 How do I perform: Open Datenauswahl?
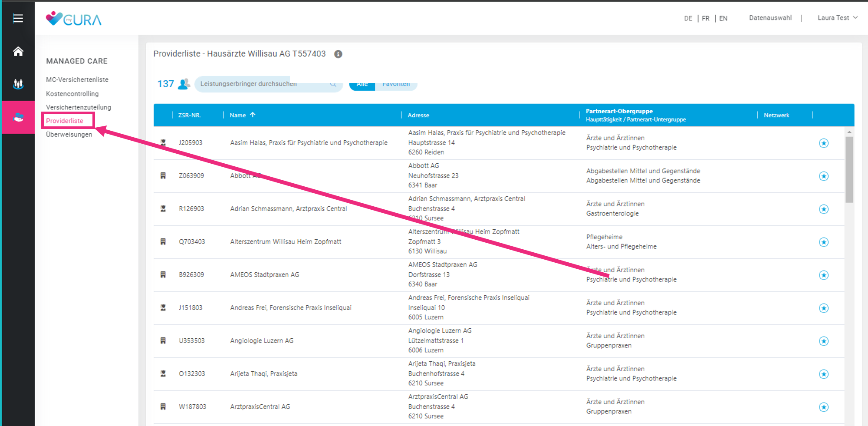pos(770,18)
